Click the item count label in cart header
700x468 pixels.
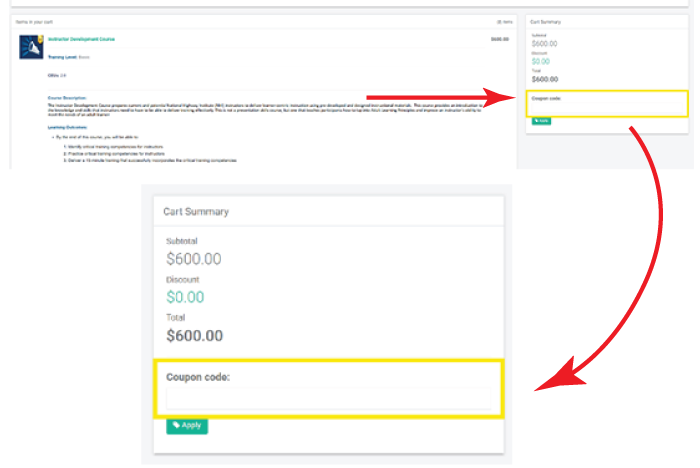(x=504, y=20)
